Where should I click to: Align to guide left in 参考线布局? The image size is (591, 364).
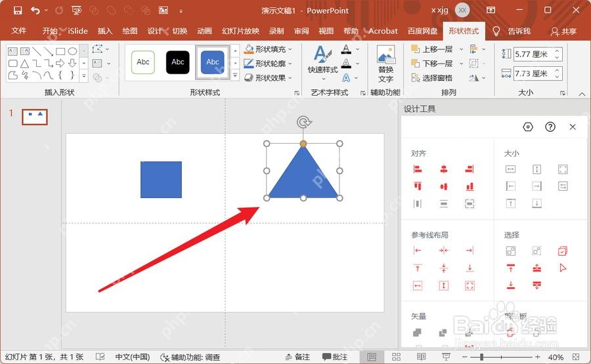tap(418, 251)
